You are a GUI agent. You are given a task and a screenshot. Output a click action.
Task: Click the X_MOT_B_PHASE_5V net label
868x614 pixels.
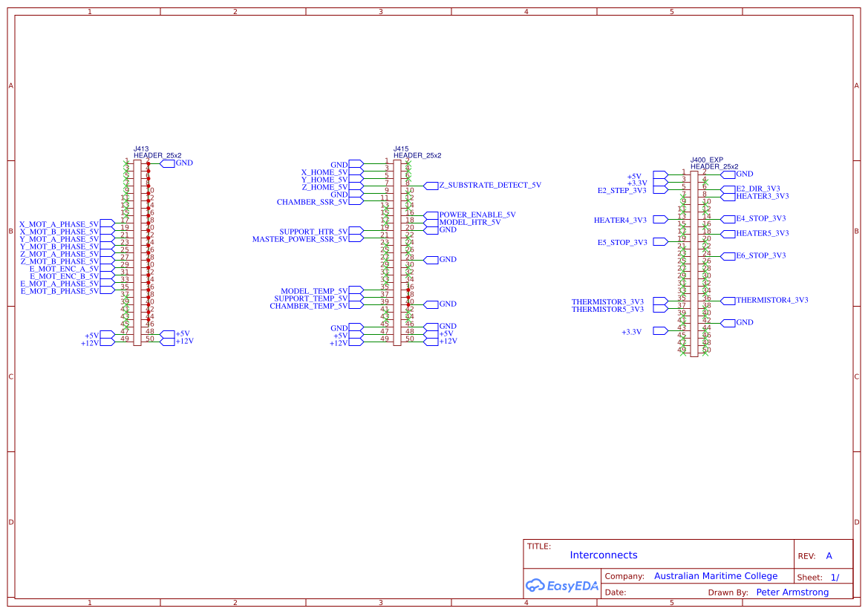click(59, 232)
